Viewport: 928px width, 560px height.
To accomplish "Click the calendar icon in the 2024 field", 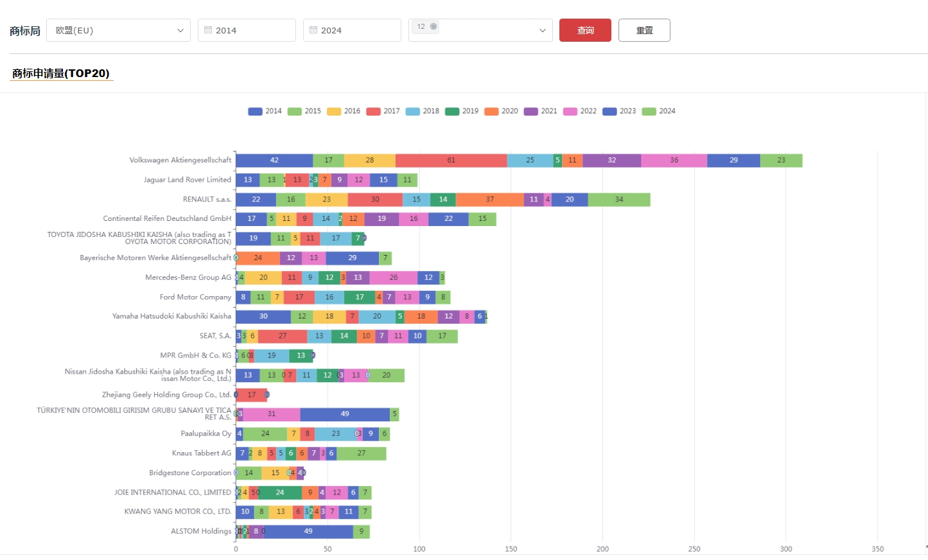I will point(313,30).
